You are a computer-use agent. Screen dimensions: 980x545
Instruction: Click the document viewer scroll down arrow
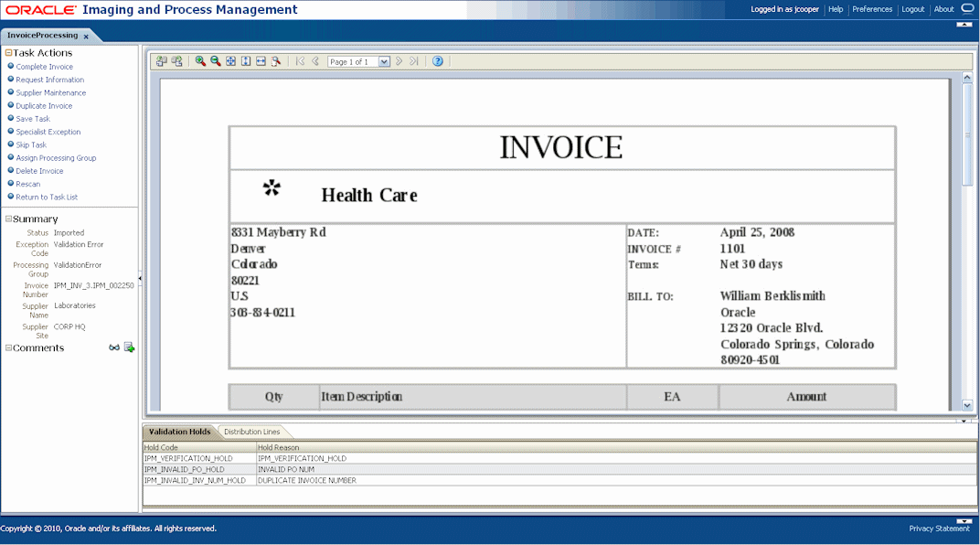(967, 405)
